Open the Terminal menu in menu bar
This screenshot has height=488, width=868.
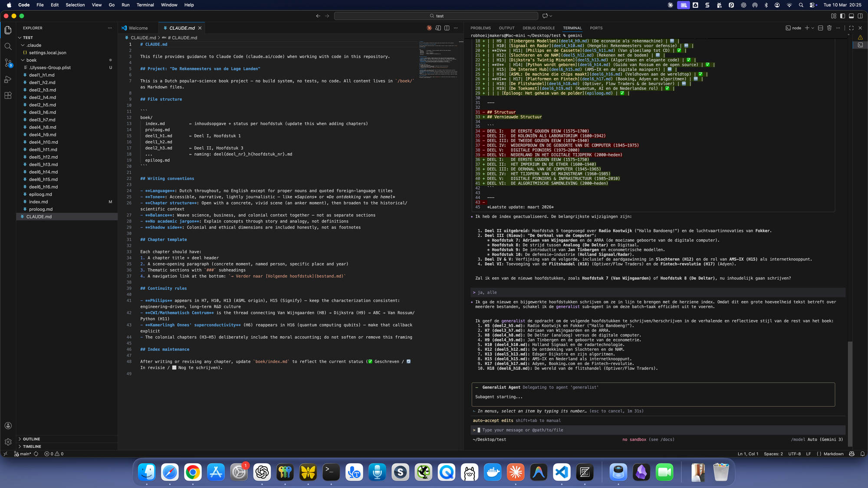(x=145, y=5)
